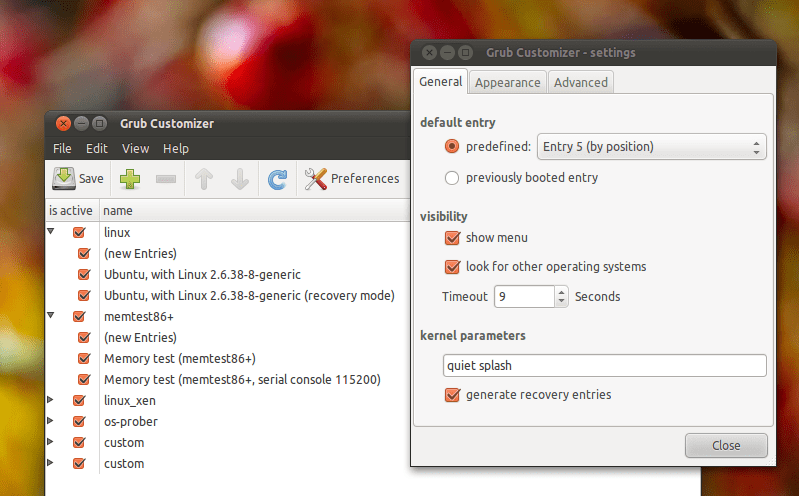Toggle look for other operating systems

pos(452,267)
